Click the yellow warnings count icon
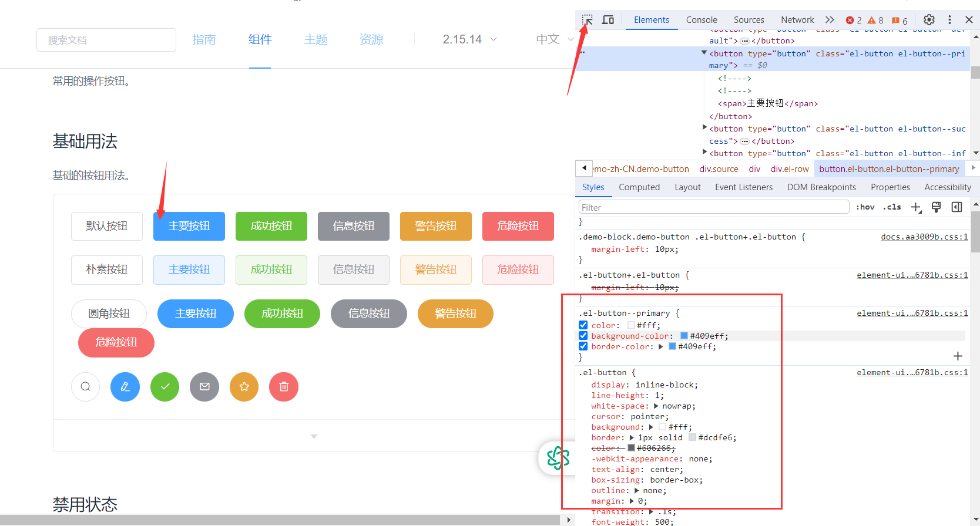The height and width of the screenshot is (526, 980). tap(872, 20)
